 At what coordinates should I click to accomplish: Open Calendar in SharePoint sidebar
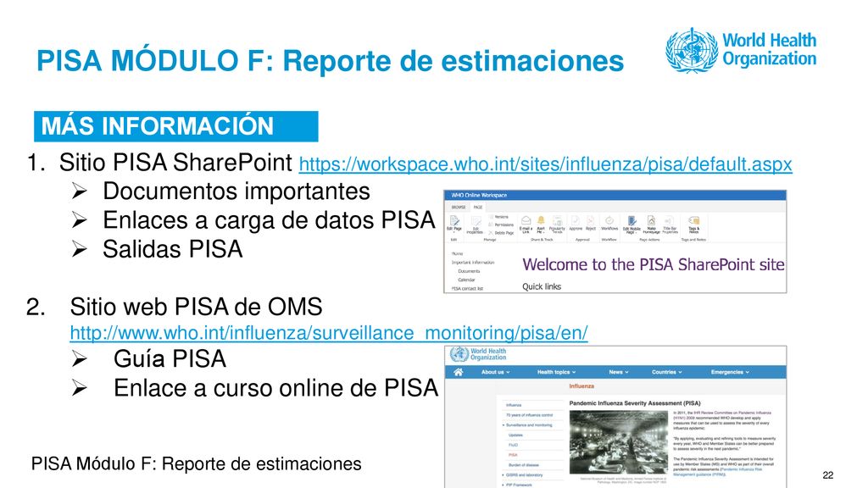[x=466, y=280]
